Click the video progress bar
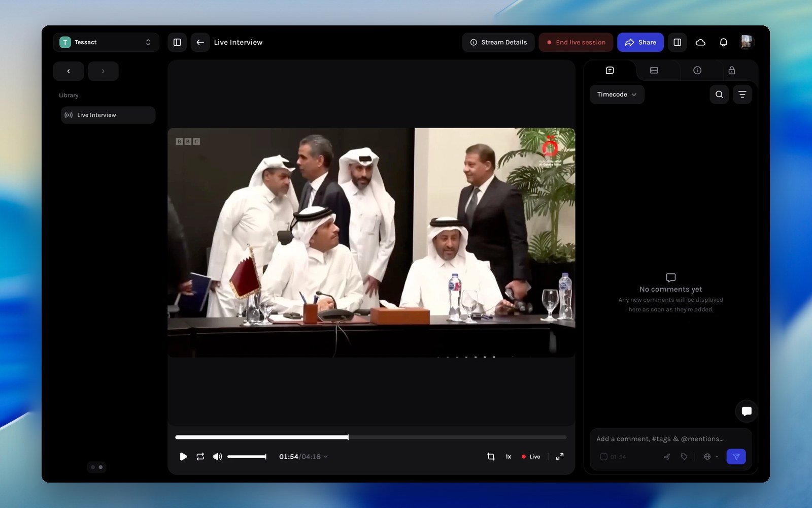Screen dimensions: 812x508 (x=371, y=437)
